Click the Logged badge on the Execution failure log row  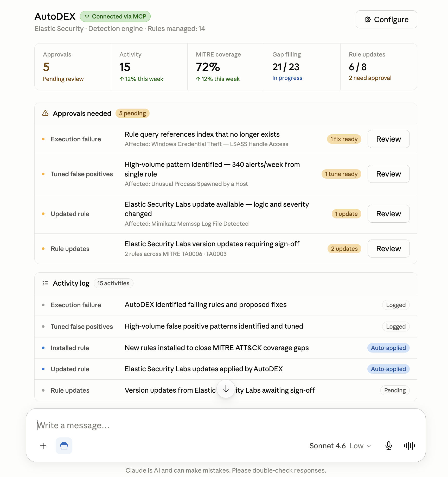(396, 305)
